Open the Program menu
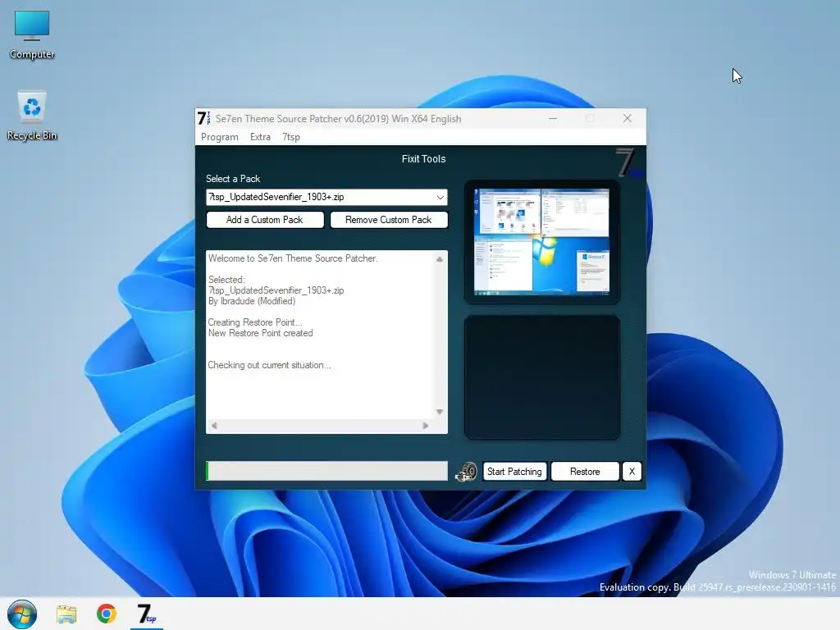The height and width of the screenshot is (630, 840). [x=220, y=137]
